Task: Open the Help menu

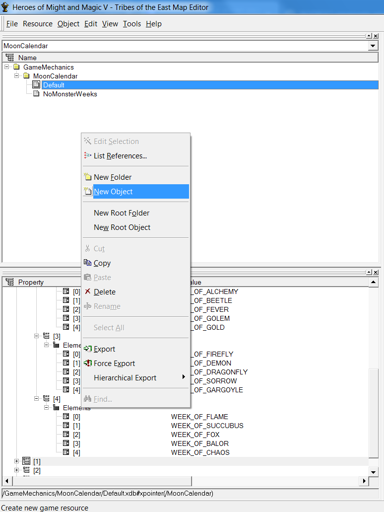Action: point(154,24)
